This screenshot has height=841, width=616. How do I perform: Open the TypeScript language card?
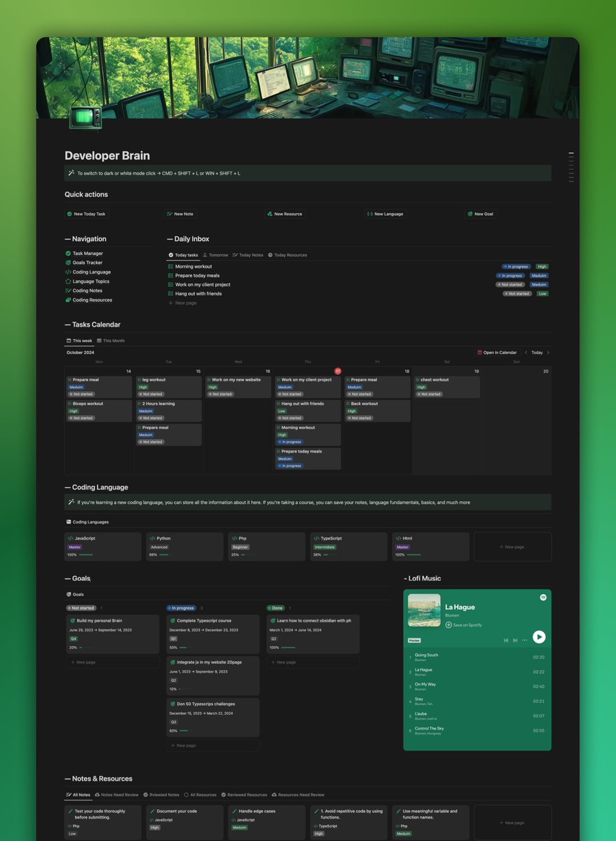coord(348,547)
